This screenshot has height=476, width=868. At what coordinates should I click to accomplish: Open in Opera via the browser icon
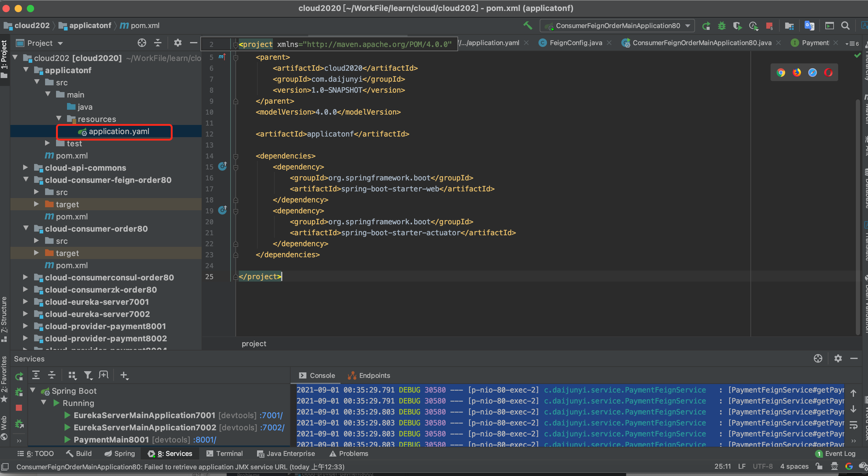pos(828,73)
